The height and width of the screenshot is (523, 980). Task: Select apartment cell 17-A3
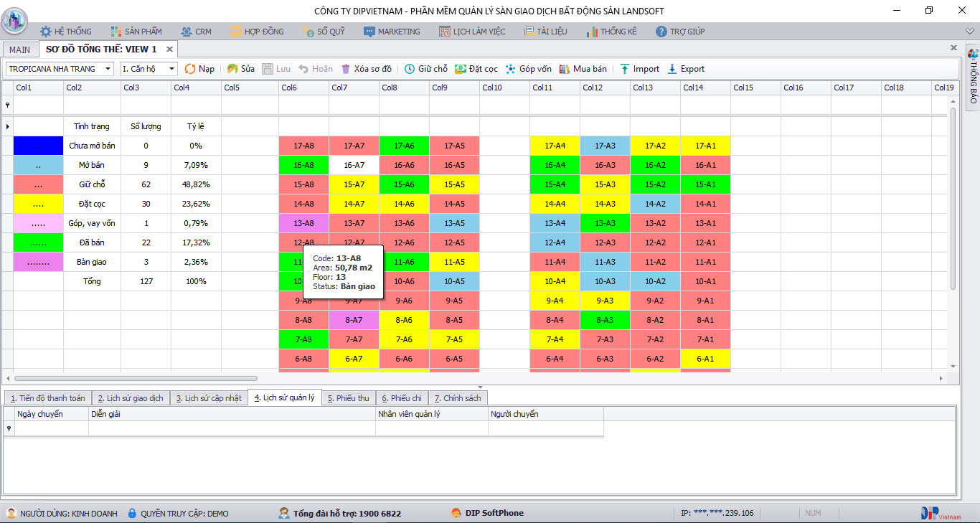point(605,146)
